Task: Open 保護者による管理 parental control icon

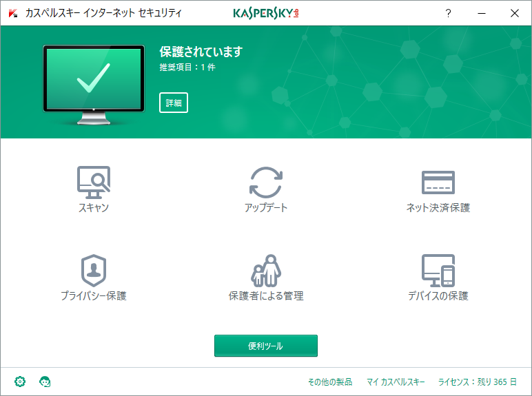Action: coord(266,270)
